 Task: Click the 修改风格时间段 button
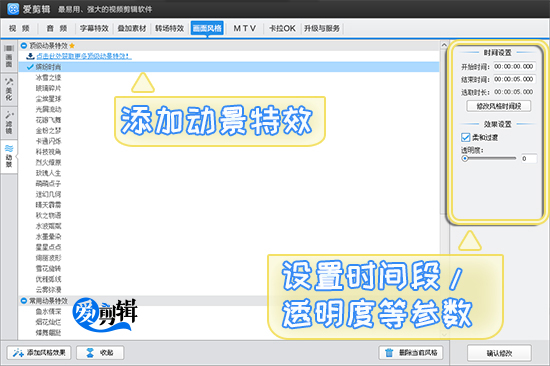pyautogui.click(x=499, y=106)
